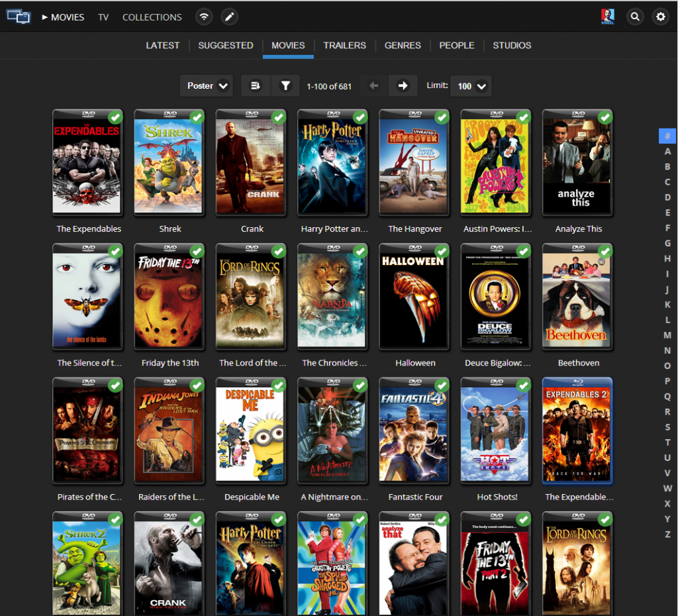Open the GENRES tab
This screenshot has height=616, width=678.
403,45
